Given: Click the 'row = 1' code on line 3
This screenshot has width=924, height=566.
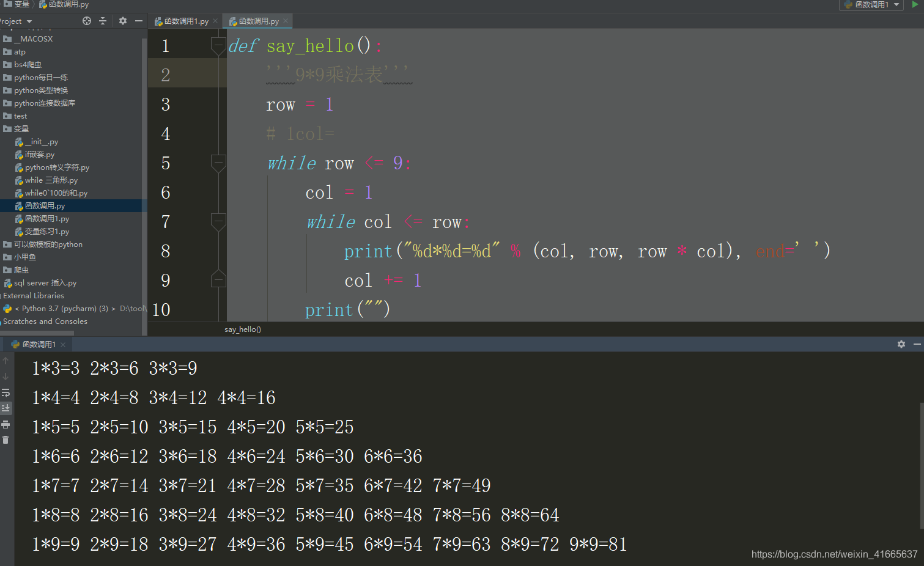Looking at the screenshot, I should tap(300, 105).
